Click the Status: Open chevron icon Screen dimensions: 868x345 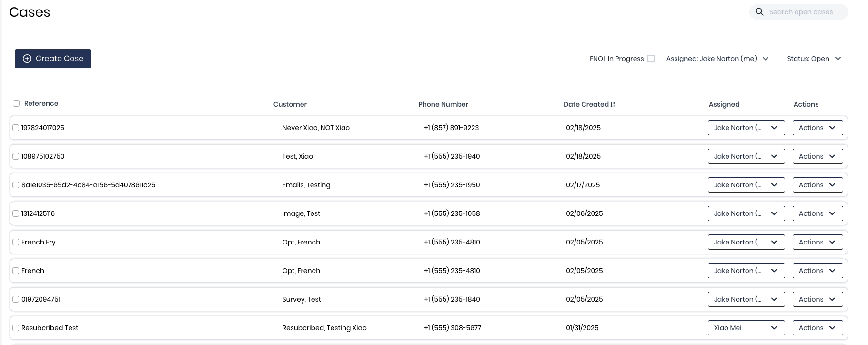[x=838, y=59]
